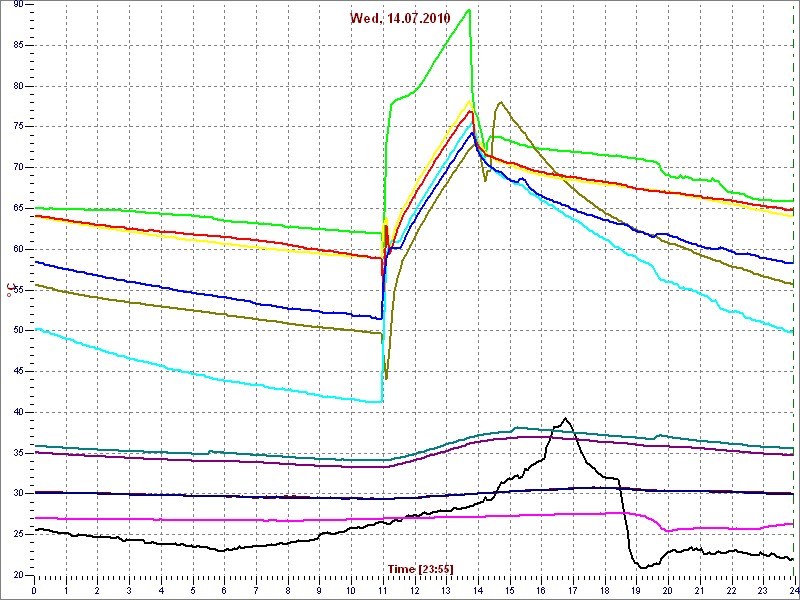
Task: Click hour 15 on the time axis
Action: coord(508,590)
